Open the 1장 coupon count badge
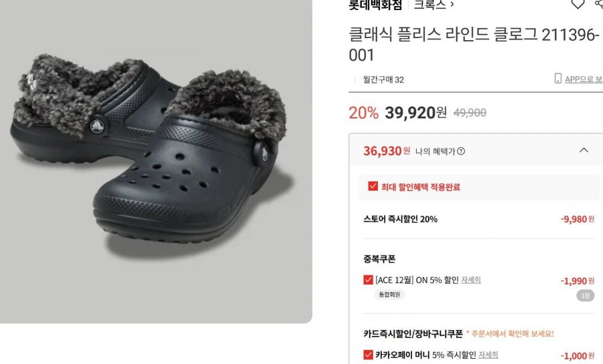The height and width of the screenshot is (364, 603). (585, 295)
